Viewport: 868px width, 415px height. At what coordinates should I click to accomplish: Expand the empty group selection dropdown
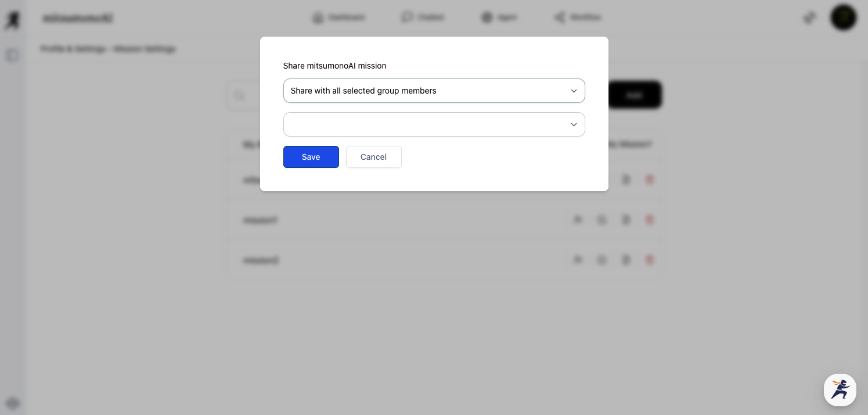(434, 124)
